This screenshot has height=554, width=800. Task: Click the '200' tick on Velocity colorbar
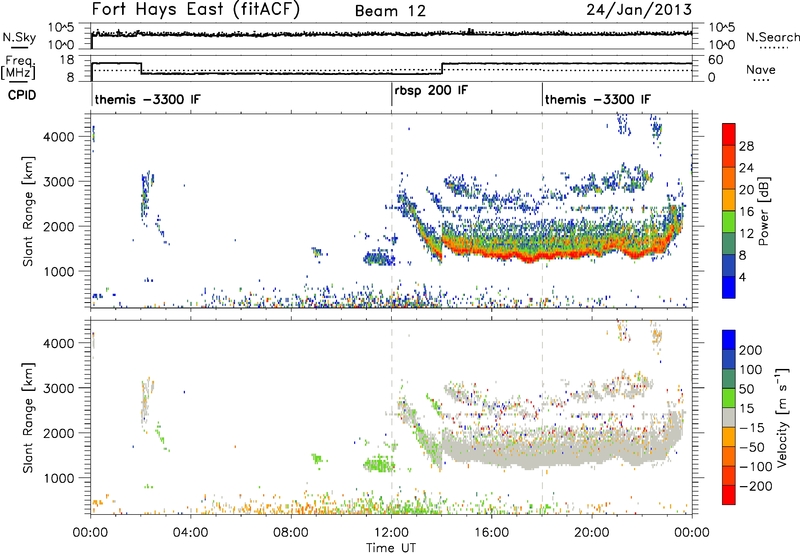tap(751, 350)
